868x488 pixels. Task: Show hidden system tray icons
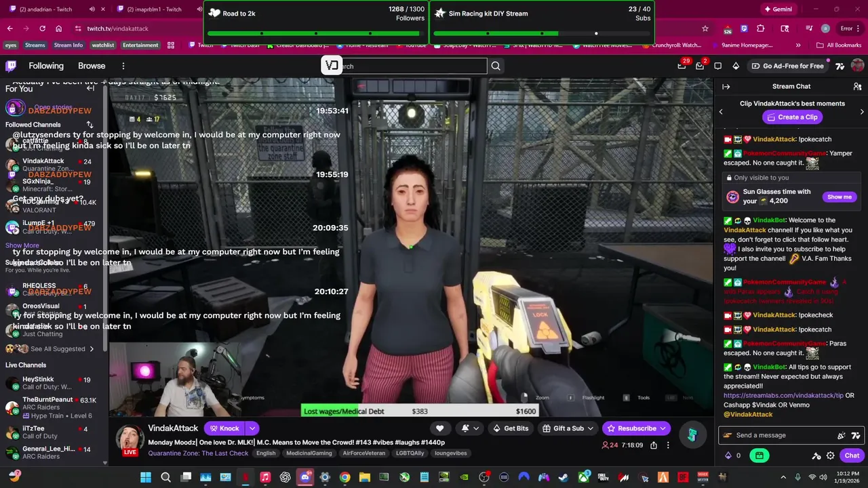(783, 477)
